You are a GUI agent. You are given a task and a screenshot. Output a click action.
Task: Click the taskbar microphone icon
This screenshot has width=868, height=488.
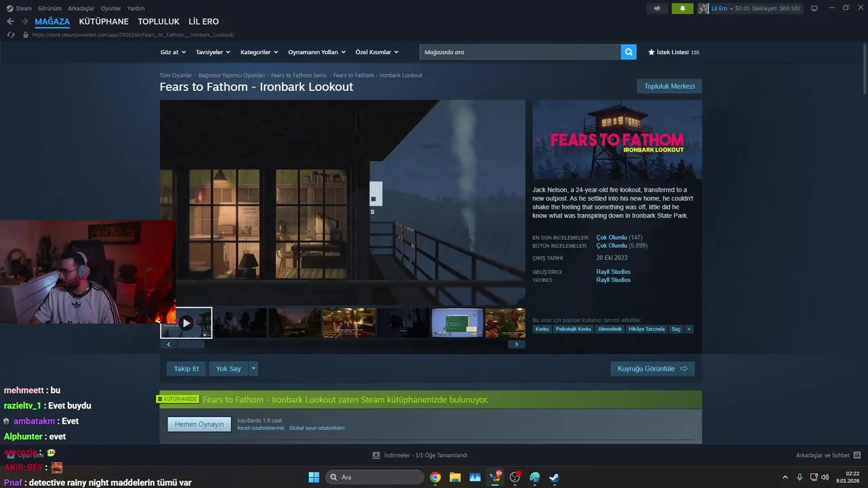point(800,477)
